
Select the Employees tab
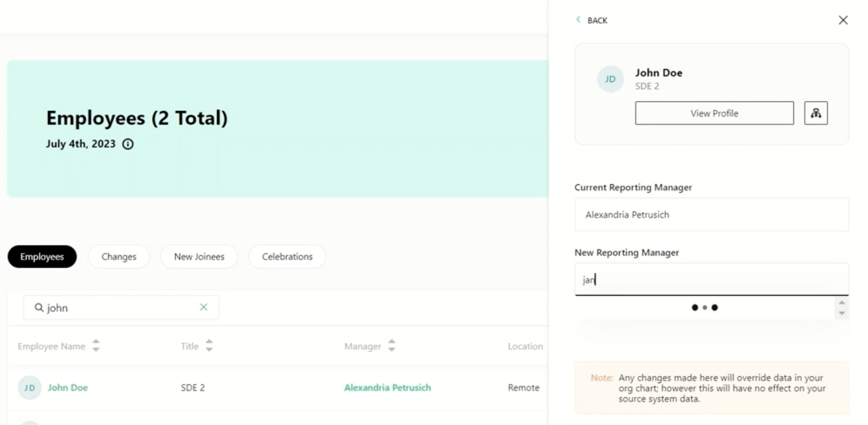coord(42,256)
